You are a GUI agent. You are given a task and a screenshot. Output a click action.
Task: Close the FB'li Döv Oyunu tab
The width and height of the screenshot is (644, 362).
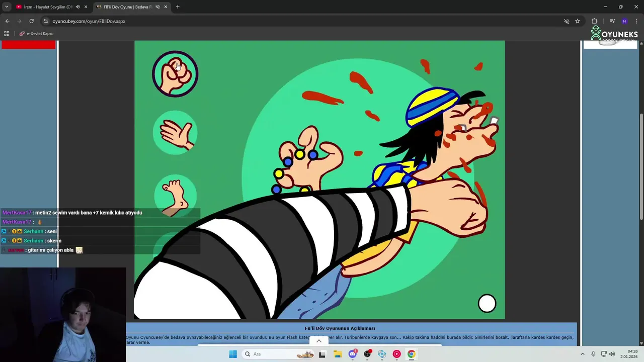[166, 7]
